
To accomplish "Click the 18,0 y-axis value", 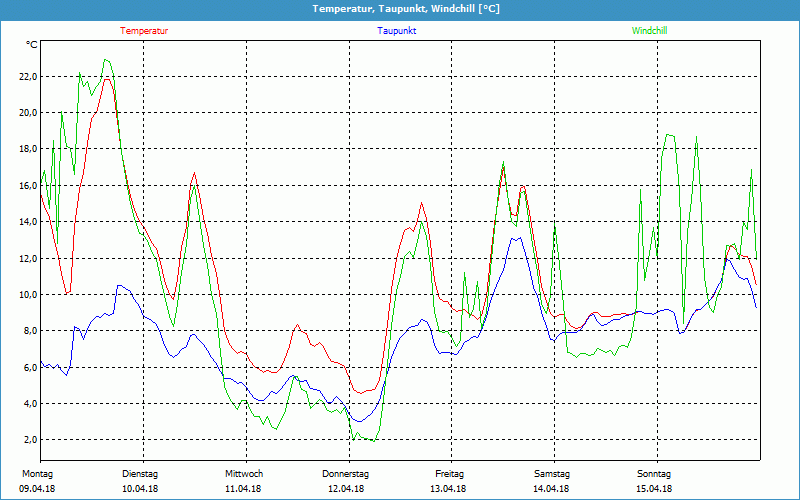I will point(27,149).
